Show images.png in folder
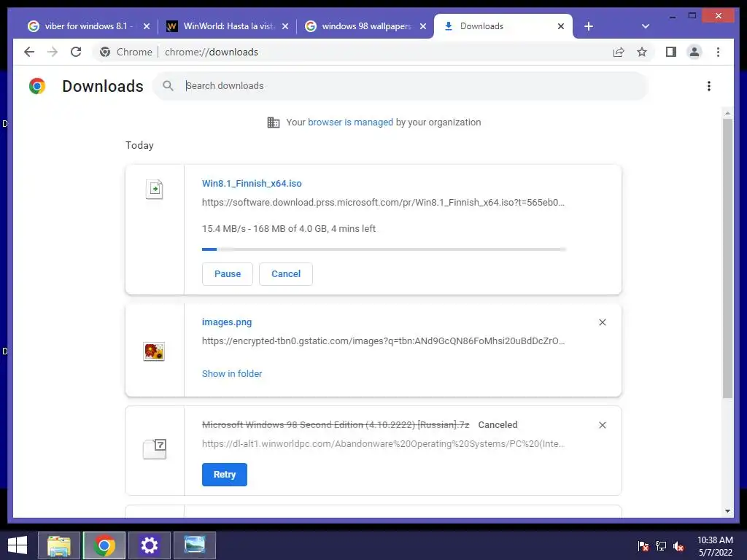 coord(232,374)
